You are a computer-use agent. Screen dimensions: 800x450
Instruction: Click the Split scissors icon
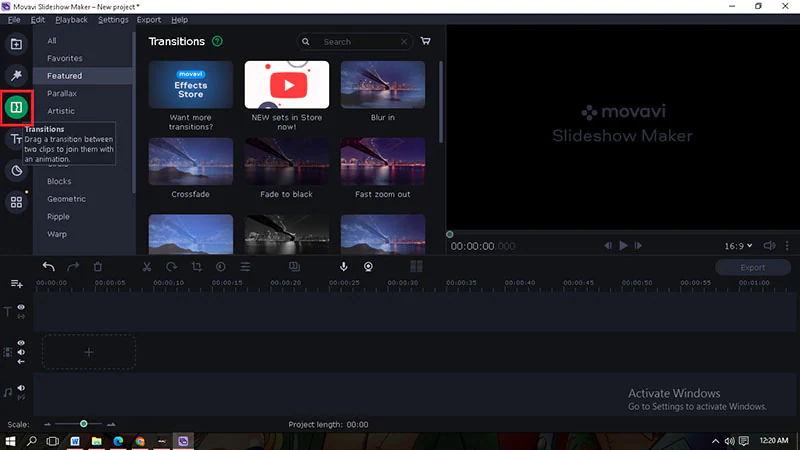(x=147, y=266)
